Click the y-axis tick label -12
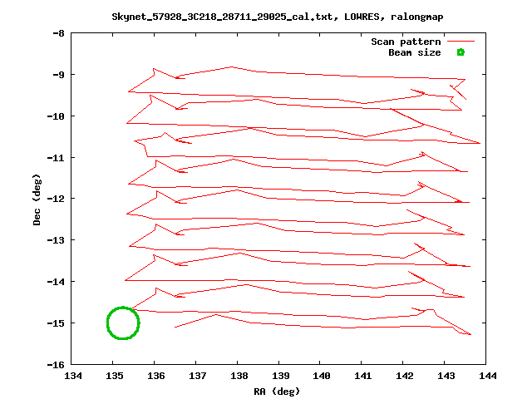532x399 pixels. click(x=56, y=199)
